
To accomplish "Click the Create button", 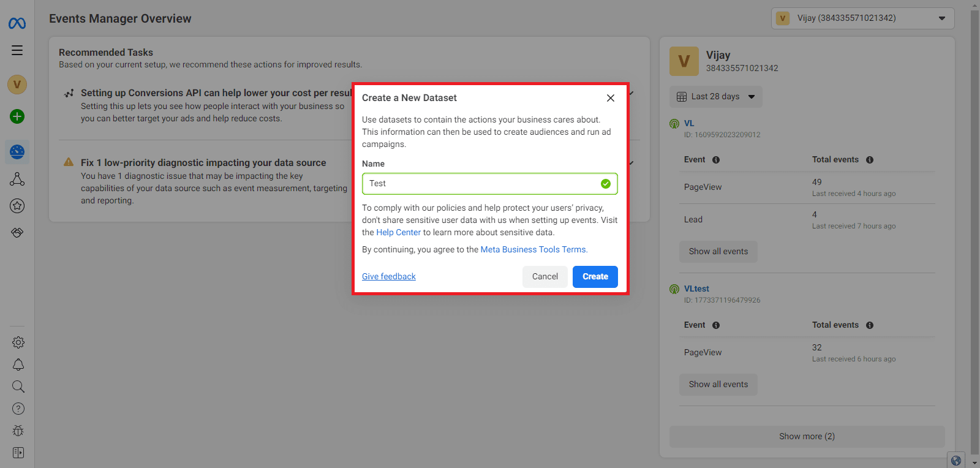I will 595,276.
